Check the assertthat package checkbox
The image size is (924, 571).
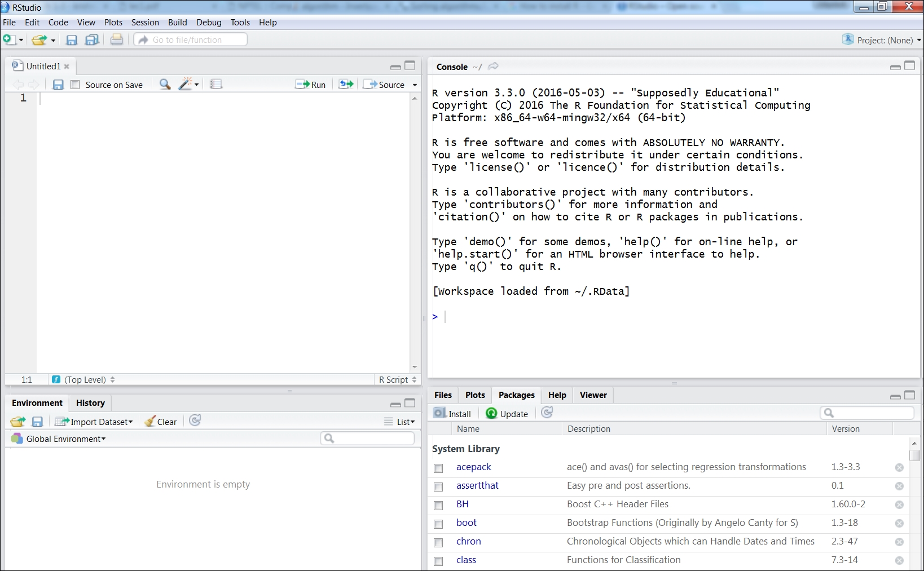pos(438,486)
